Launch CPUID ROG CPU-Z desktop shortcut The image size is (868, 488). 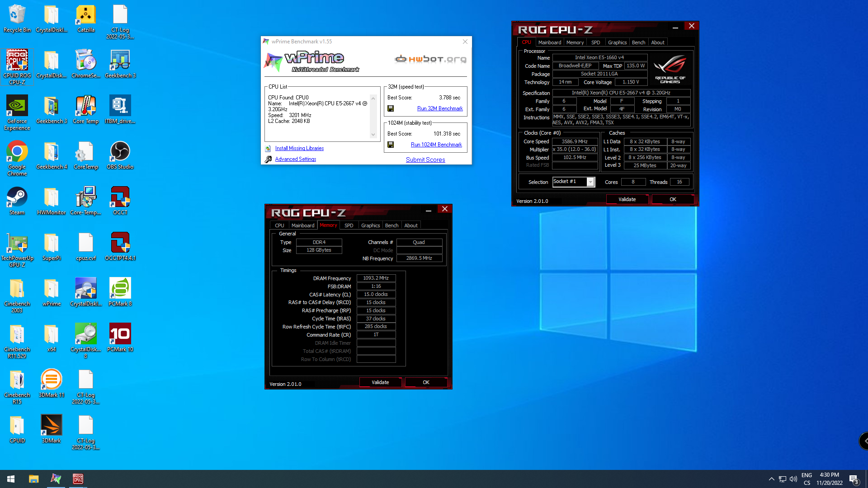(17, 67)
